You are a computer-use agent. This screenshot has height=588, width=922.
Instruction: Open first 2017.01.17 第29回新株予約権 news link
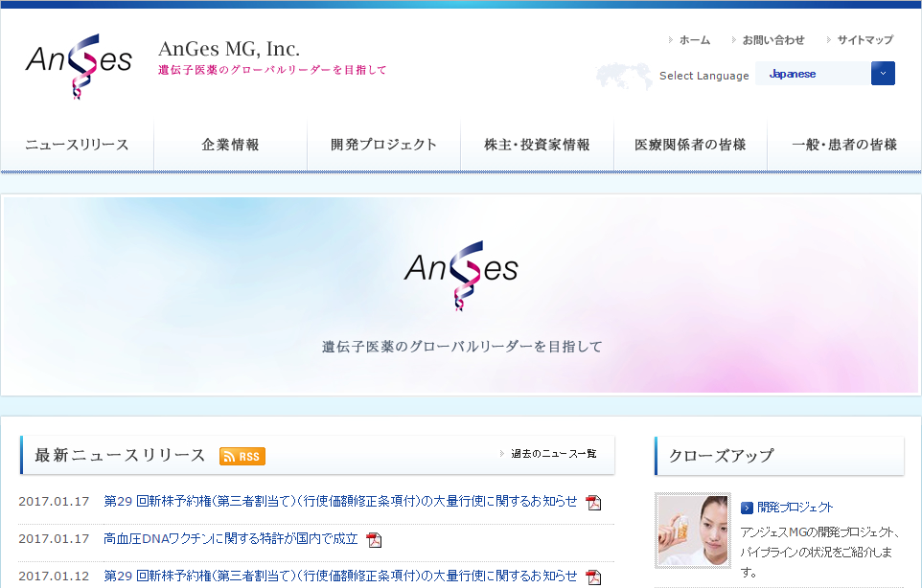[x=340, y=501]
